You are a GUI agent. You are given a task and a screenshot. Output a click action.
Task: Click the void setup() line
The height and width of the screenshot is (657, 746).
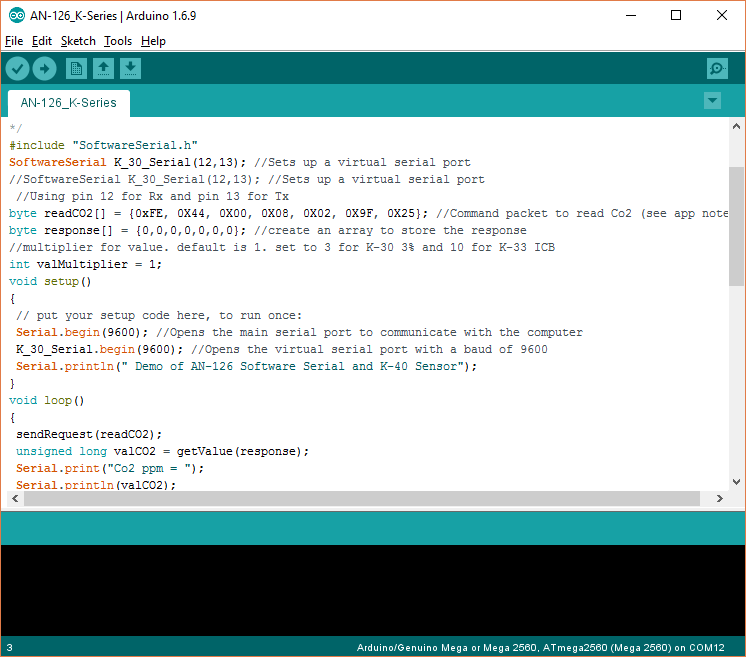(x=50, y=281)
